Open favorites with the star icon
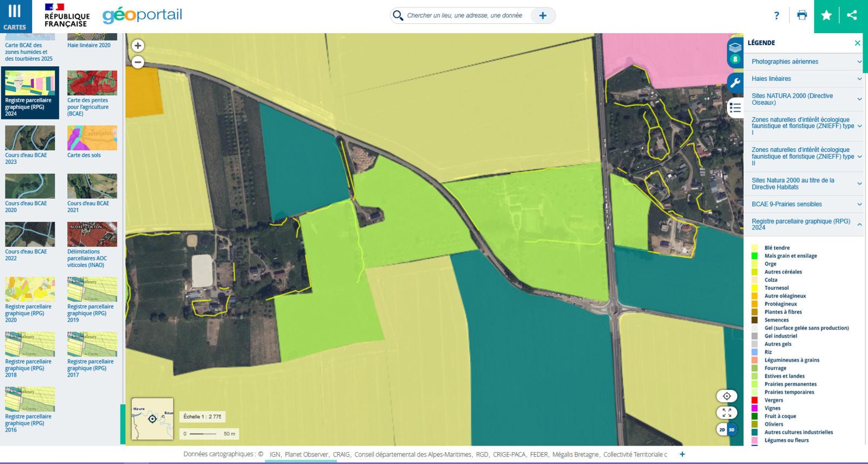The width and height of the screenshot is (868, 464). click(x=826, y=15)
